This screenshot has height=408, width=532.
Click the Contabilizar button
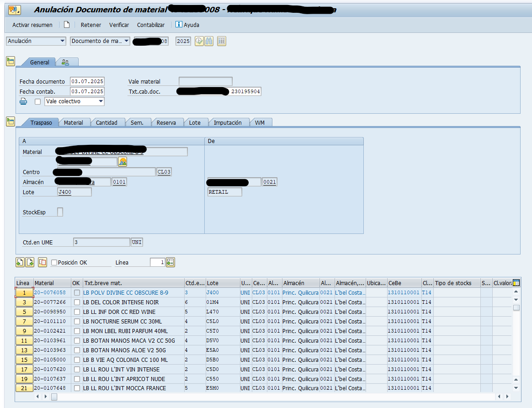pos(151,25)
